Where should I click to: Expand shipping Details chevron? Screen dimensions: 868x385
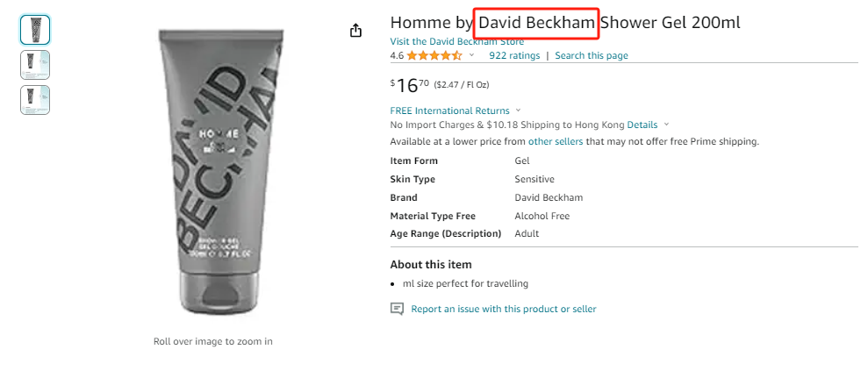click(666, 125)
